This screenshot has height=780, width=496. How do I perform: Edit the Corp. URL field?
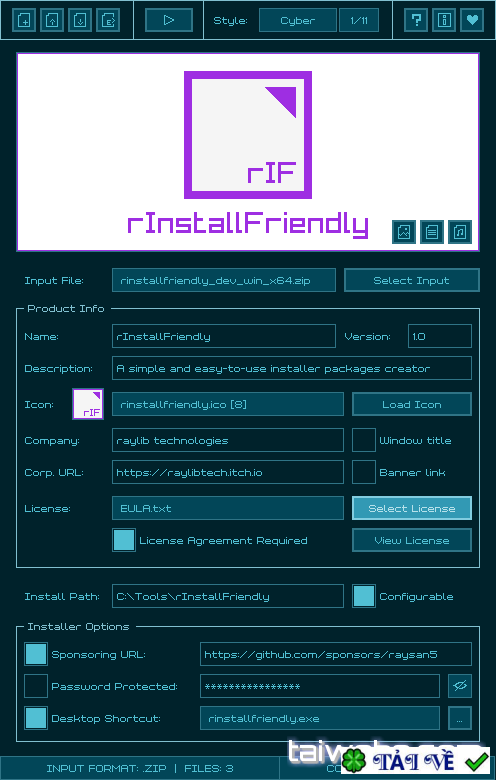coord(228,472)
